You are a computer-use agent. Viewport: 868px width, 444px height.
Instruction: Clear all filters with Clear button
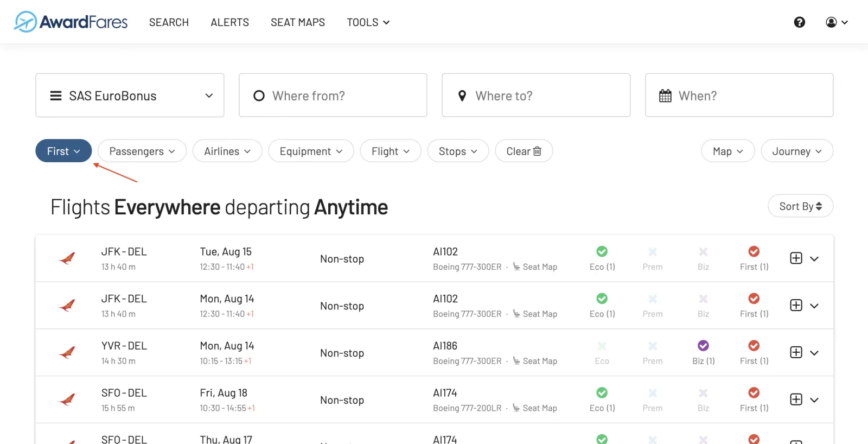(524, 151)
